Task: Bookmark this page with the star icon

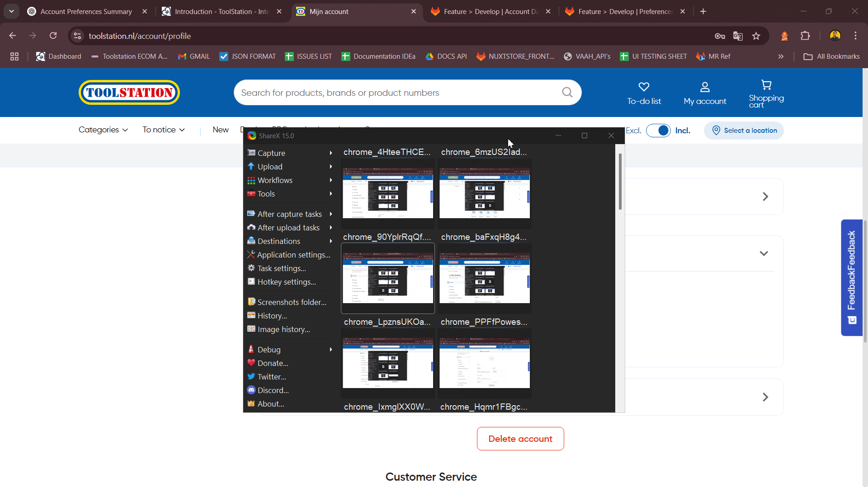Action: coord(756,36)
